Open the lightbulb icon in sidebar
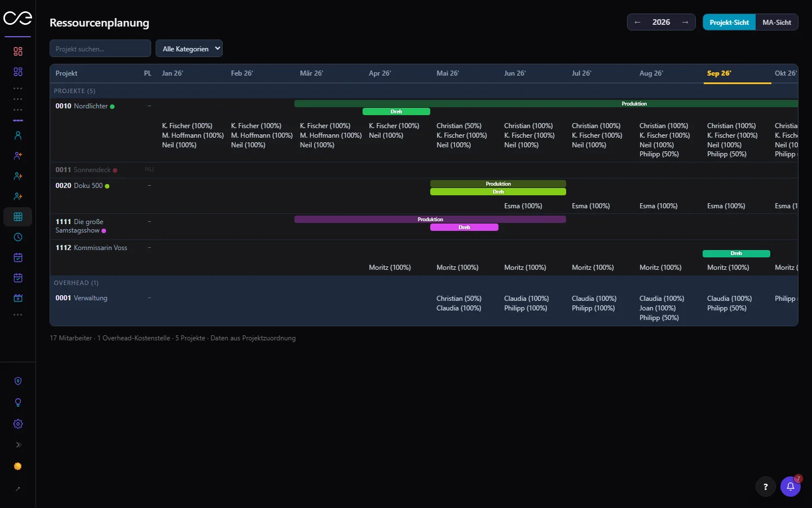The width and height of the screenshot is (812, 508). [18, 402]
